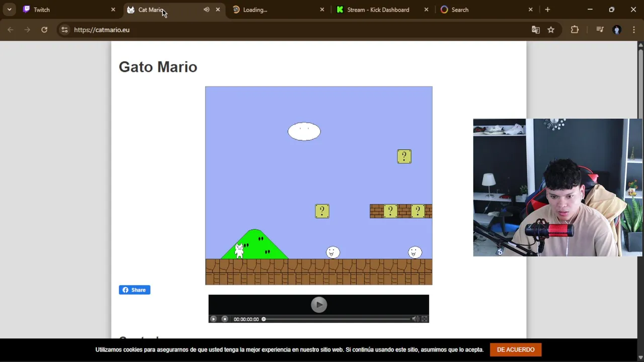Go back to previous page

click(11, 30)
